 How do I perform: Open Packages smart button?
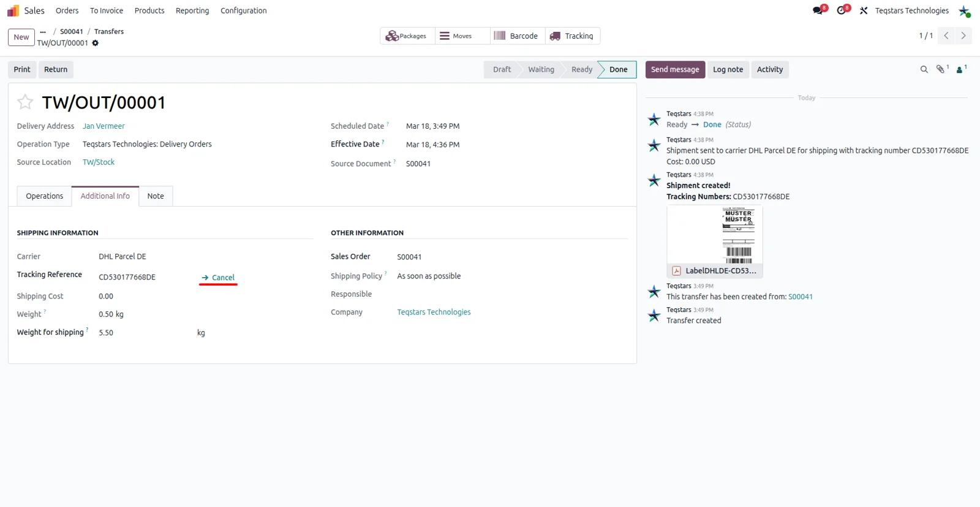[407, 36]
